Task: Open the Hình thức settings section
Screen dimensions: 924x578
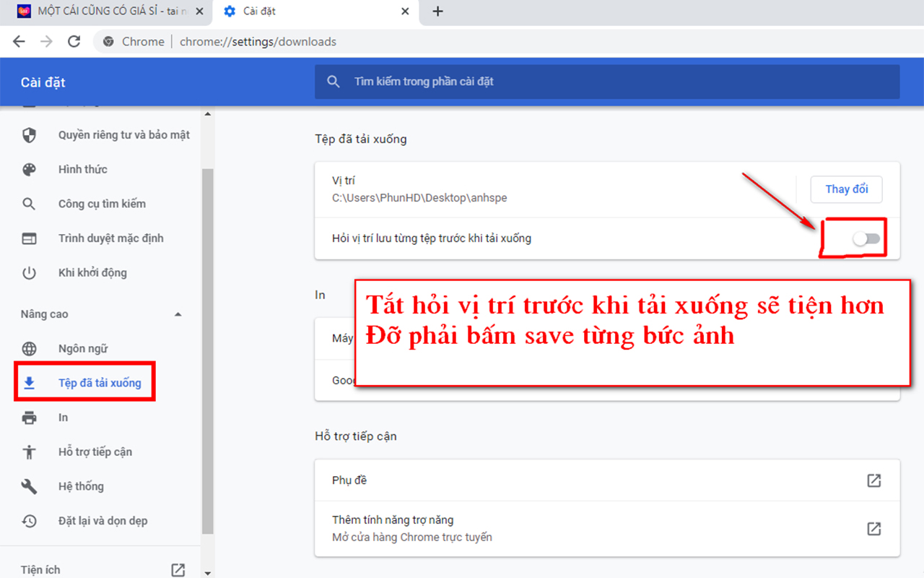Action: [x=82, y=169]
